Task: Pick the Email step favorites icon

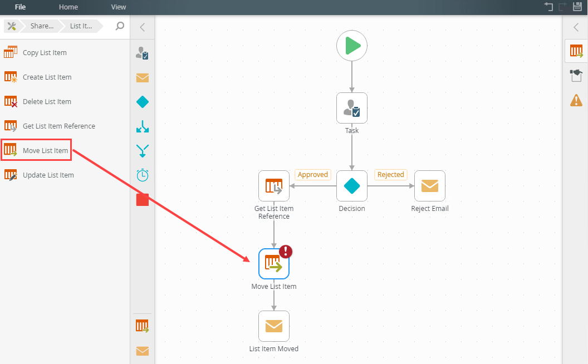Action: 143,77
